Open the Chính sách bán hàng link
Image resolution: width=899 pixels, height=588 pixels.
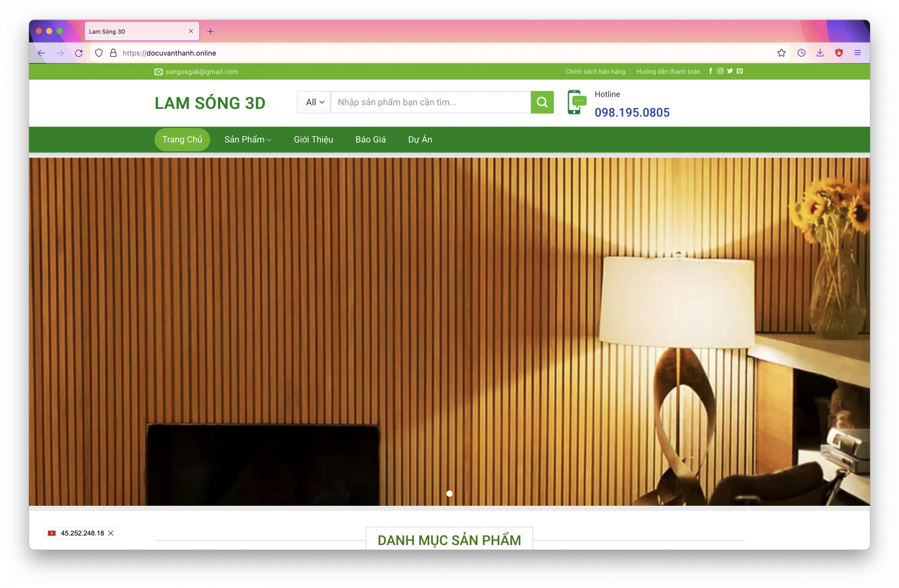[x=595, y=71]
